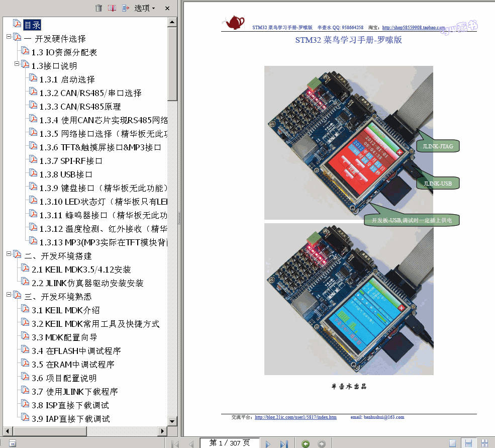Select continuous page layout view
Viewport: 495px width, 448px height.
468,443
